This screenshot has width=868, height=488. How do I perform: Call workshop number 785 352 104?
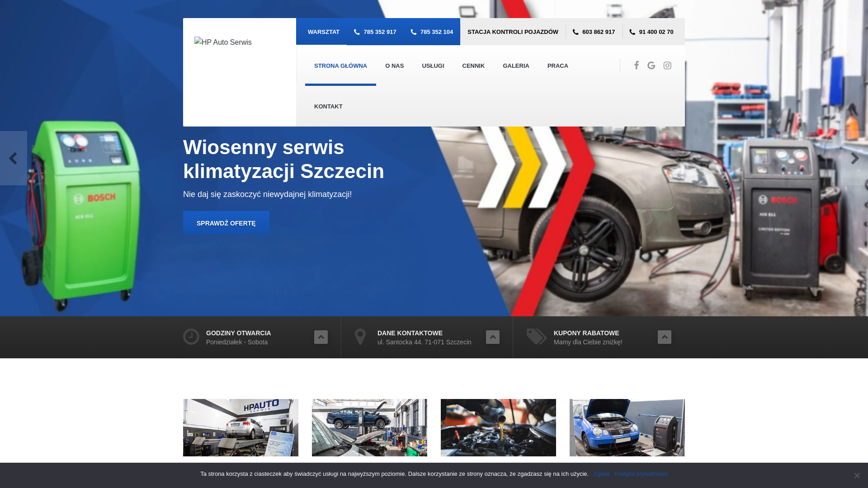(432, 32)
